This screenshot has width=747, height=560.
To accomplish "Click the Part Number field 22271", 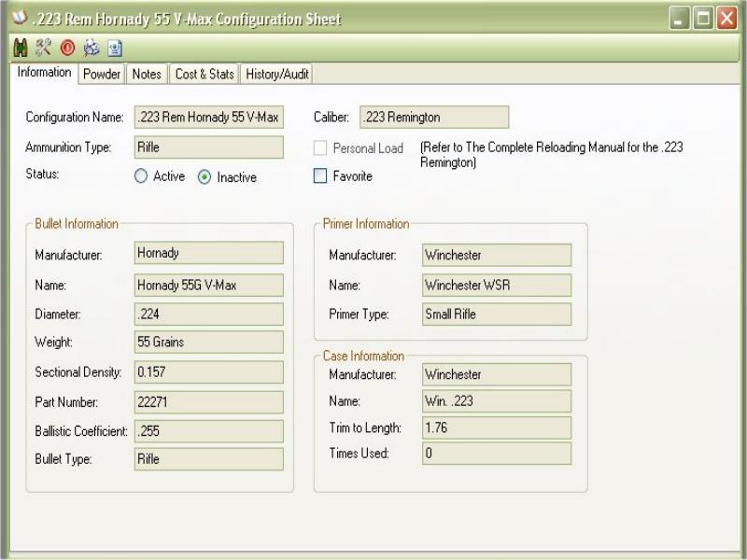I will pos(209,402).
